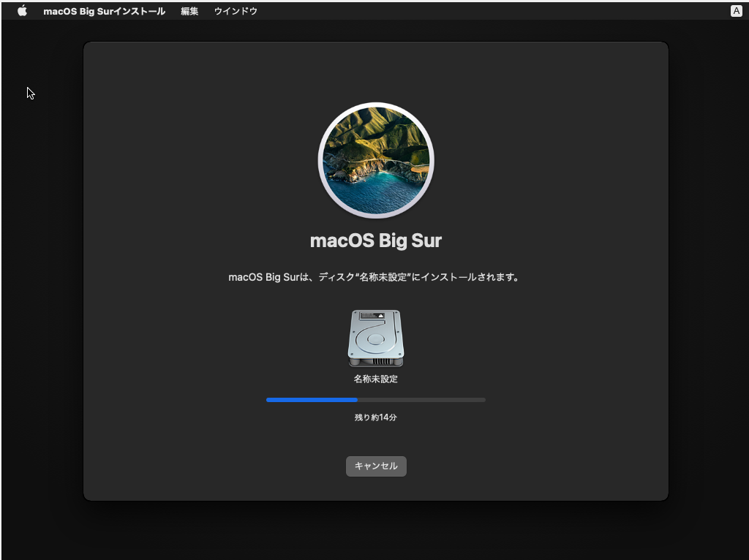Click the キャンセル button

[x=376, y=466]
